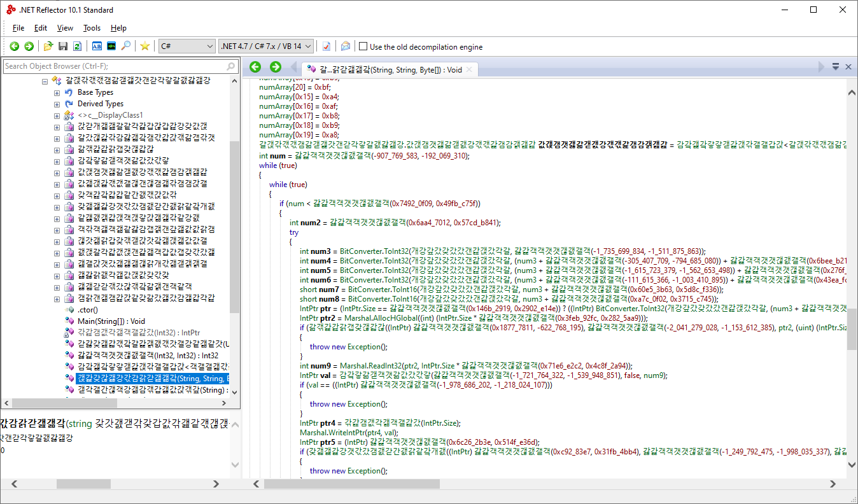
Task: Click the magnifying glass Search icon in toolbar
Action: 126,46
